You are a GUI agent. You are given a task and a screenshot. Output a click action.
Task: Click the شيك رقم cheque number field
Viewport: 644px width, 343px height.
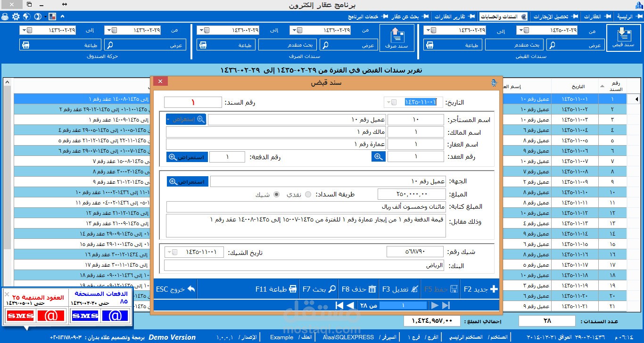415,252
